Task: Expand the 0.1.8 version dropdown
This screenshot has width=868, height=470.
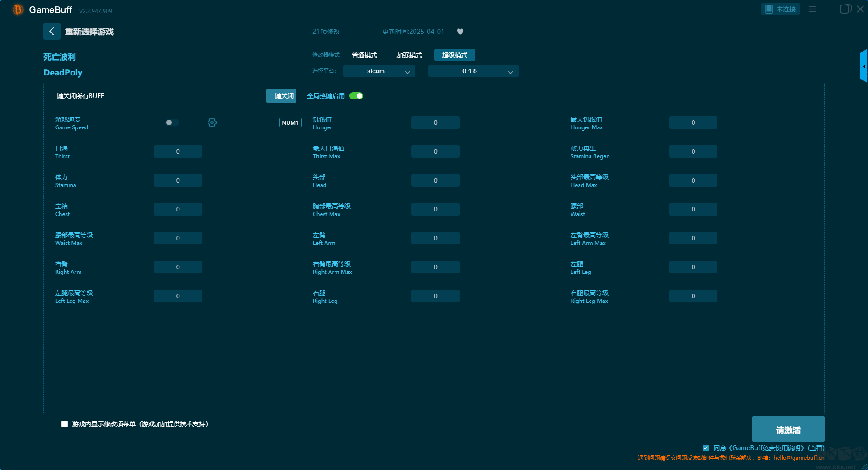Action: [x=473, y=71]
